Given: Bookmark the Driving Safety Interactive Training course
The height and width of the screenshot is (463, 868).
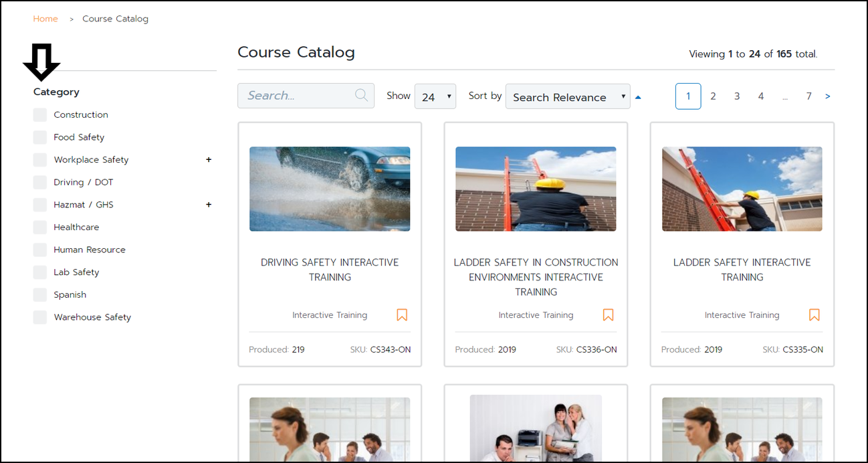Looking at the screenshot, I should (402, 314).
